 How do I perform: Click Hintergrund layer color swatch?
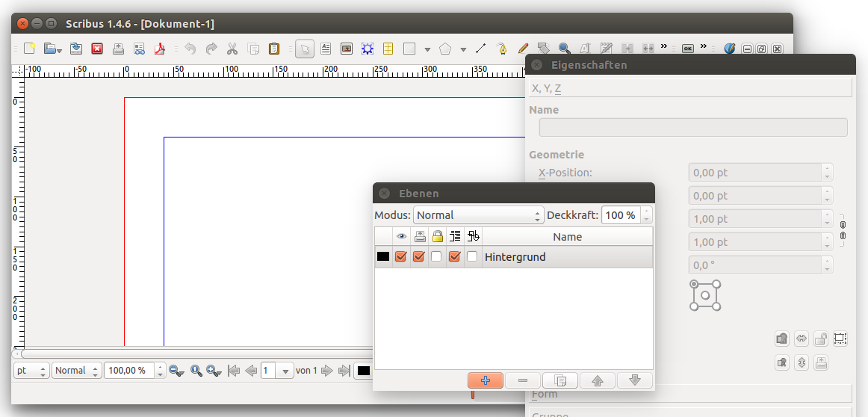383,257
